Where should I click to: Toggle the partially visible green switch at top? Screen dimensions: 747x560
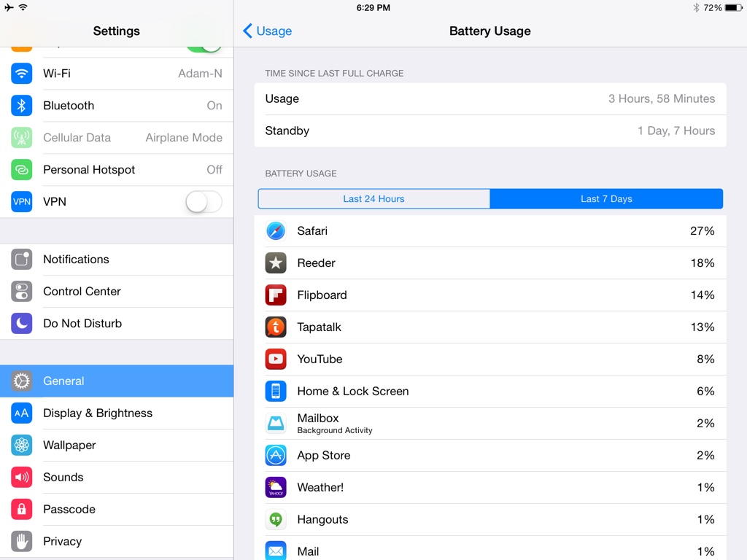[x=204, y=49]
